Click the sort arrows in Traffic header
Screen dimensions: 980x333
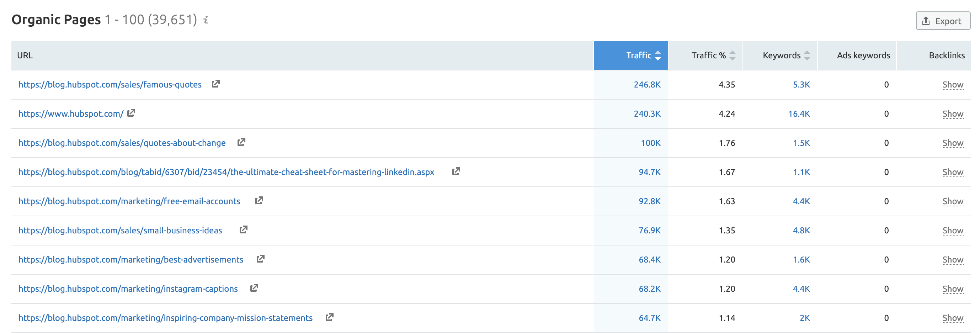(x=658, y=55)
